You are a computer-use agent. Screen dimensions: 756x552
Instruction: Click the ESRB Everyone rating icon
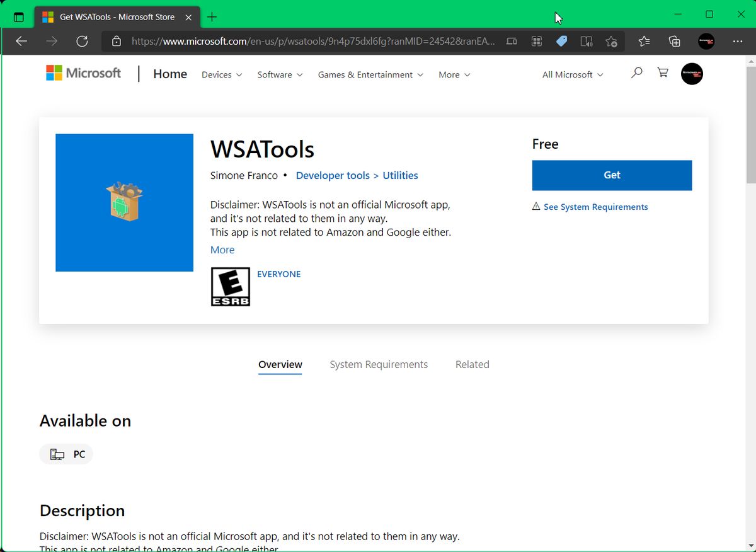tap(230, 287)
